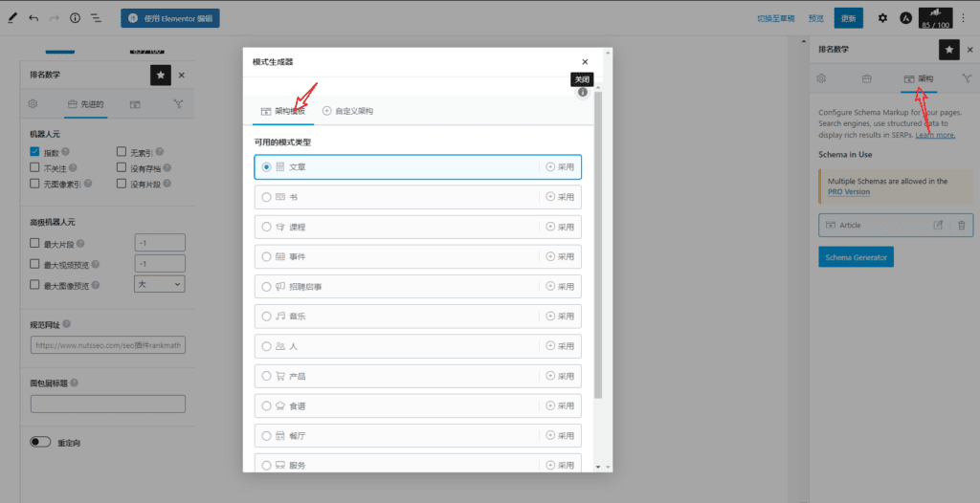Switch to the 架构 tab in right panel
This screenshot has height=503, width=980.
(x=919, y=78)
